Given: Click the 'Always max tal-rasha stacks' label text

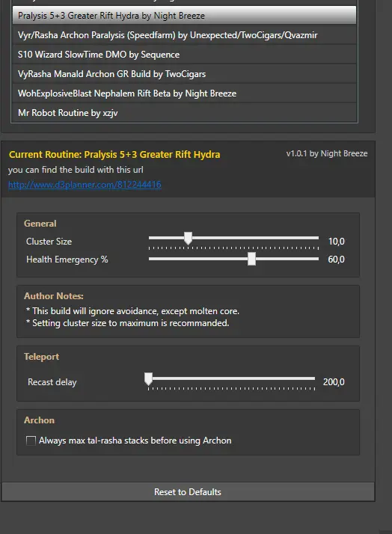Looking at the screenshot, I should click(x=135, y=441).
